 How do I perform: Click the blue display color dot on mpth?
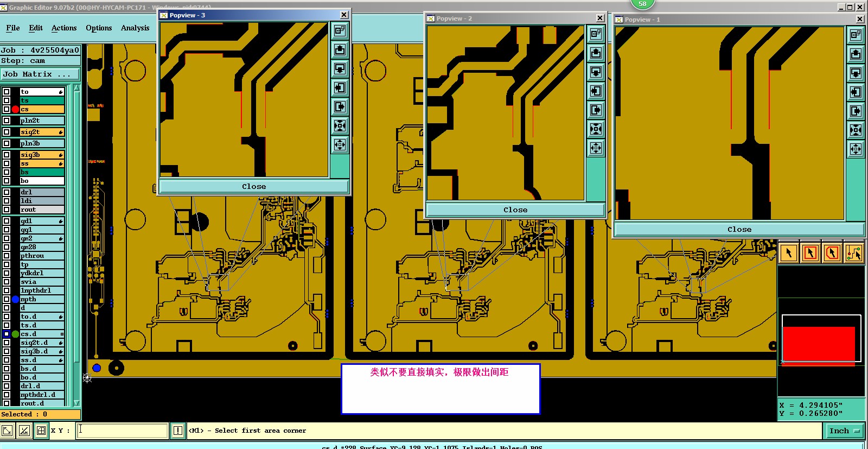pyautogui.click(x=15, y=299)
